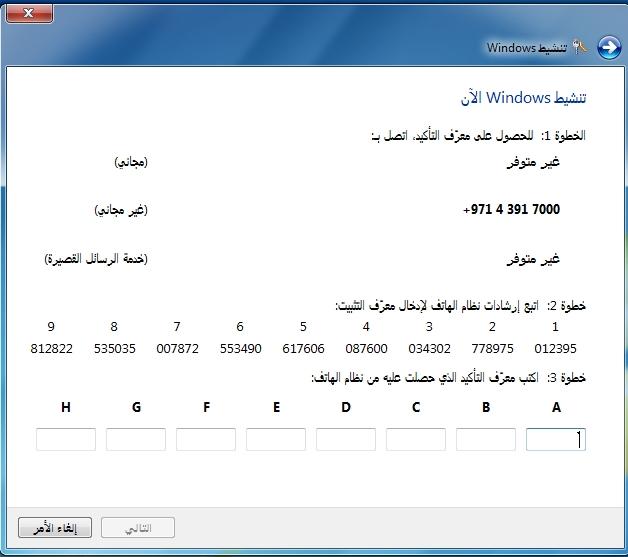Viewport: 628px width, 557px height.
Task: Select phone number +971 4 391 7000
Action: [x=511, y=209]
